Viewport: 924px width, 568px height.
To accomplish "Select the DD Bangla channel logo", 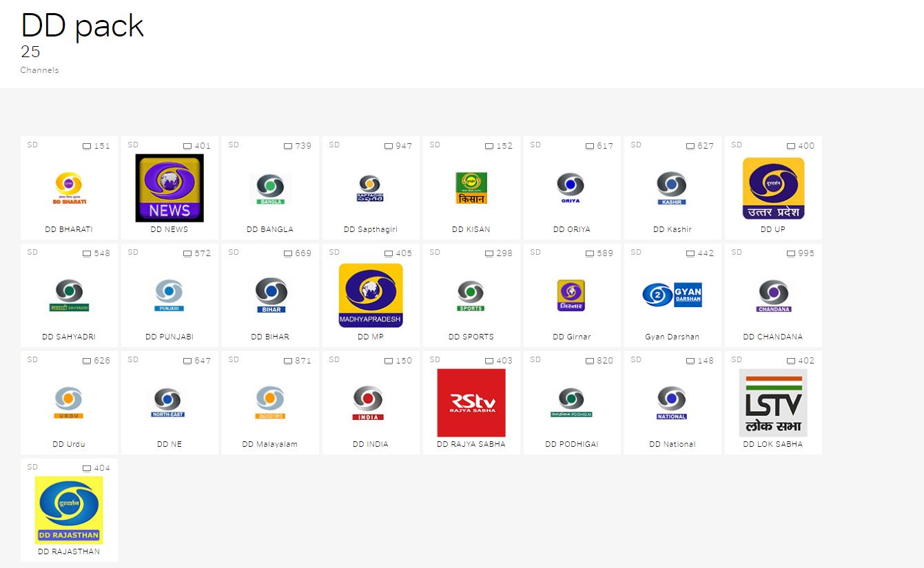I will [270, 188].
